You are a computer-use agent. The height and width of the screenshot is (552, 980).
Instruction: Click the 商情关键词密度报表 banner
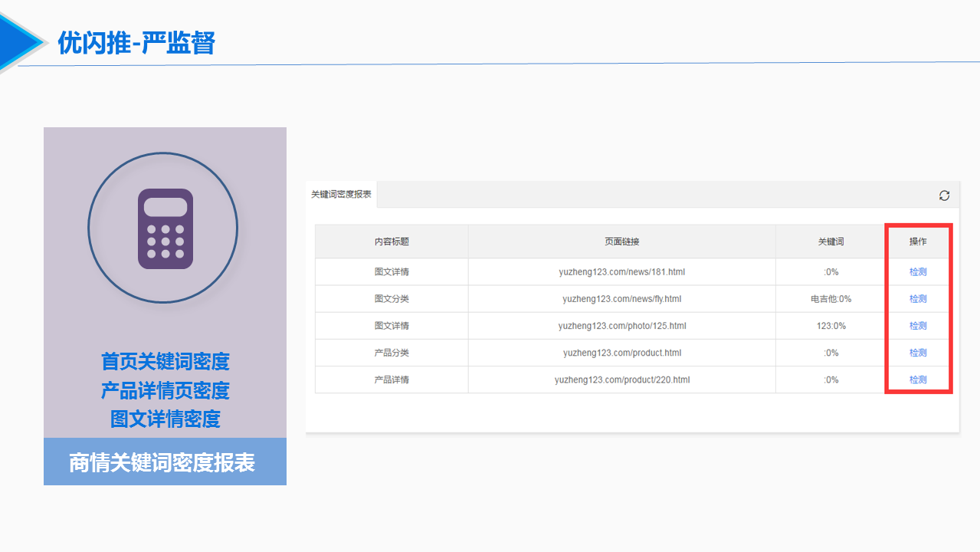tap(165, 462)
